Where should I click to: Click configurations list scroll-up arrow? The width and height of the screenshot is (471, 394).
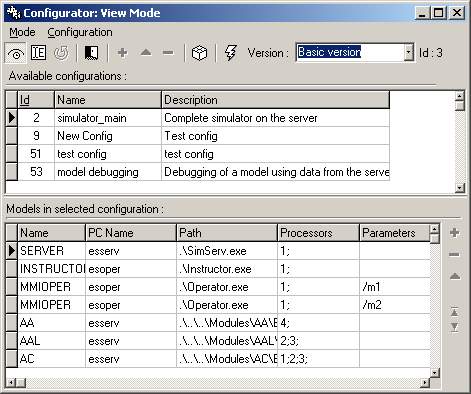click(460, 96)
